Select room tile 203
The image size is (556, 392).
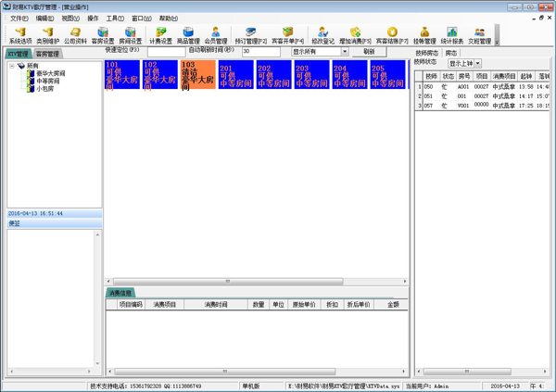point(312,74)
